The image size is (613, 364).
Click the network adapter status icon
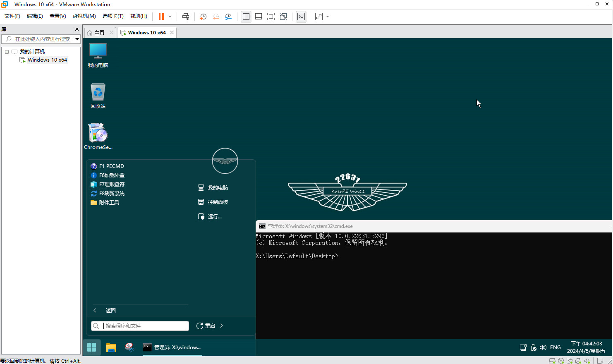[x=570, y=361]
